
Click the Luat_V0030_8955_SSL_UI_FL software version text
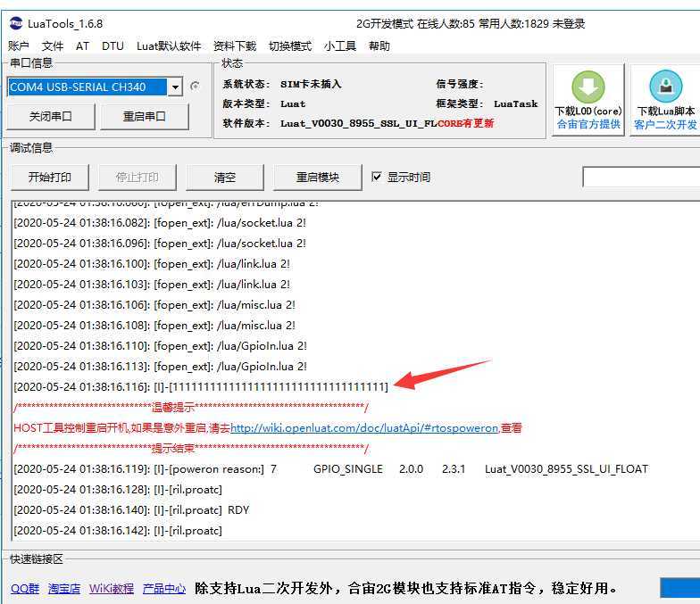[x=359, y=123]
